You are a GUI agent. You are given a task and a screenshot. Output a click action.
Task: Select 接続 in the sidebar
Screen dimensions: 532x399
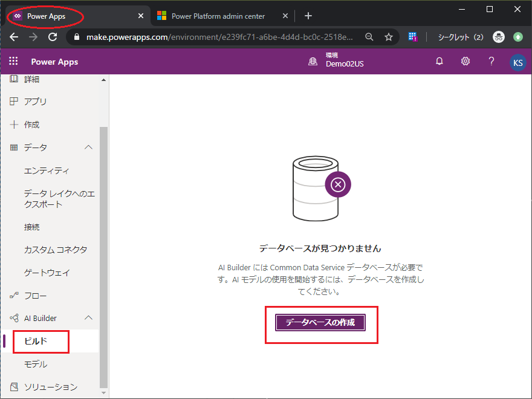(x=31, y=227)
